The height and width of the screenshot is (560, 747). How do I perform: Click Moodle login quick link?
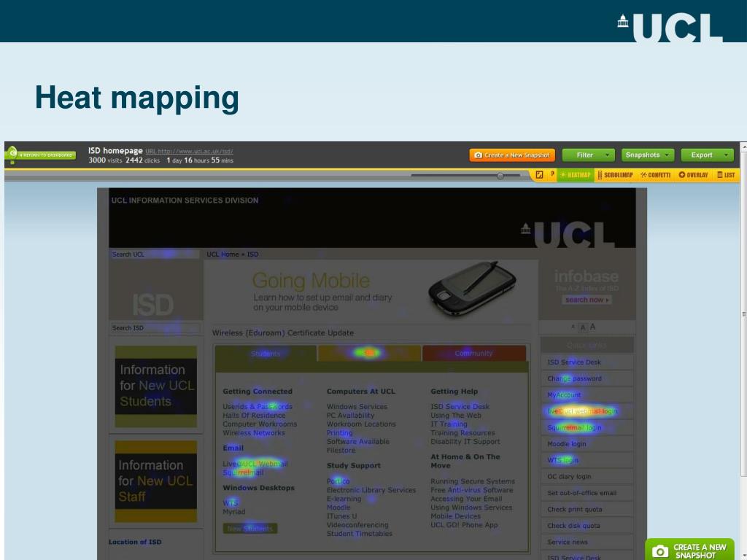[x=587, y=444]
